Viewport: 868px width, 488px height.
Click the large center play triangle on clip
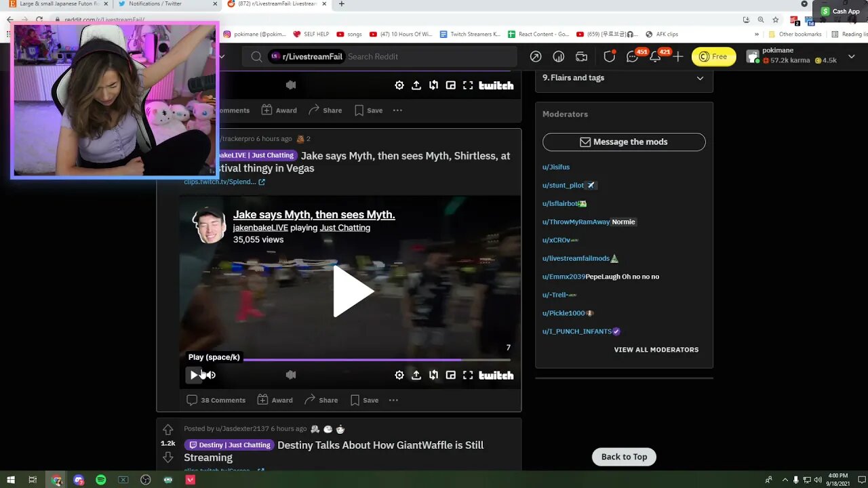point(353,292)
